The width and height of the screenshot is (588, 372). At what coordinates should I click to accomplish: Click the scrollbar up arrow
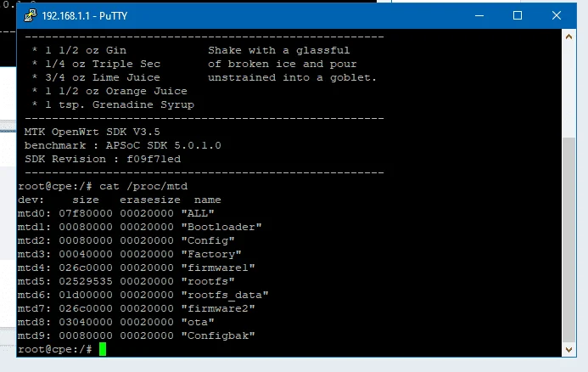pos(568,37)
